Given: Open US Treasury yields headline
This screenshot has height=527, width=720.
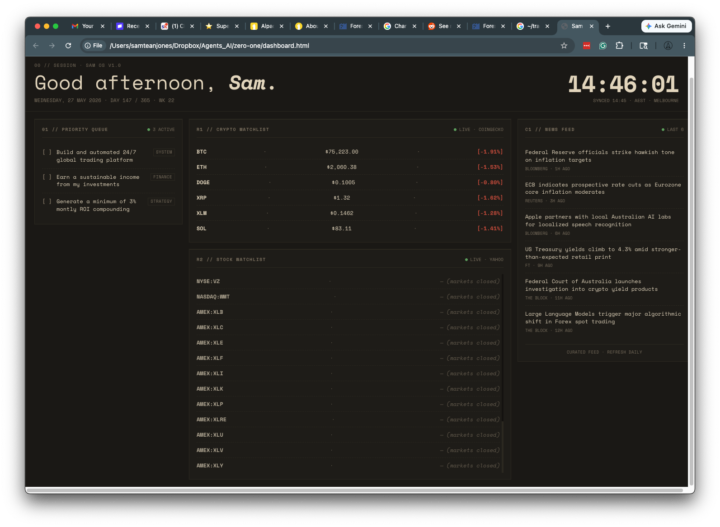Looking at the screenshot, I should 603,253.
